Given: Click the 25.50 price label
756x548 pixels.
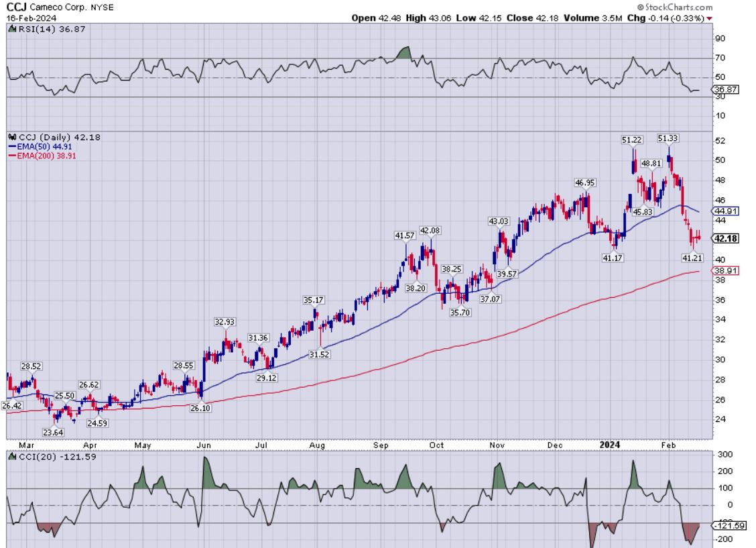Looking at the screenshot, I should [64, 396].
